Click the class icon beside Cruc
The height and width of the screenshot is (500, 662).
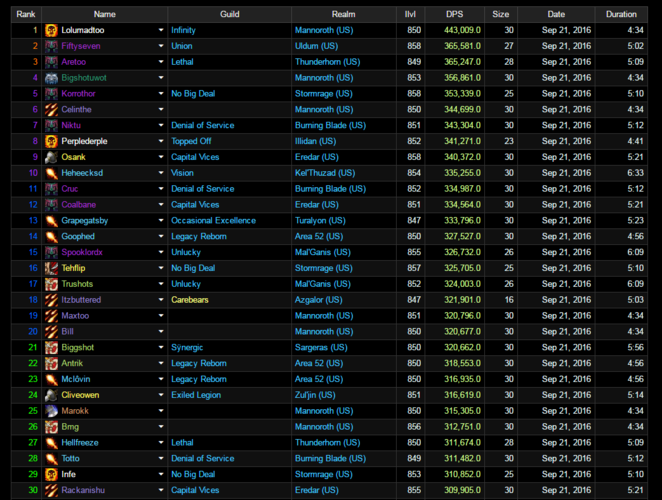[x=51, y=189]
